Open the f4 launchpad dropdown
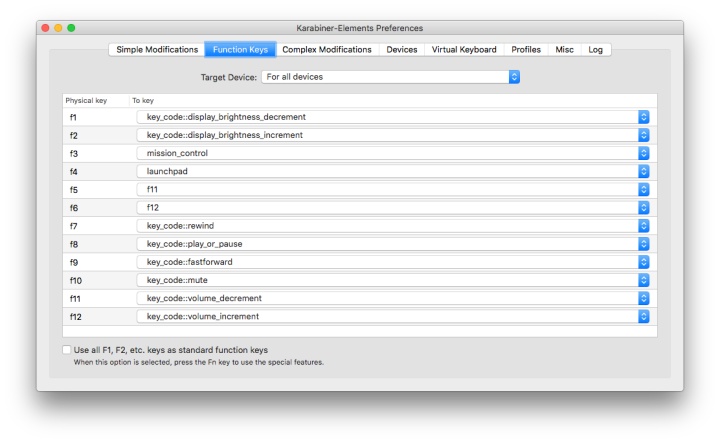720x443 pixels. [x=393, y=171]
